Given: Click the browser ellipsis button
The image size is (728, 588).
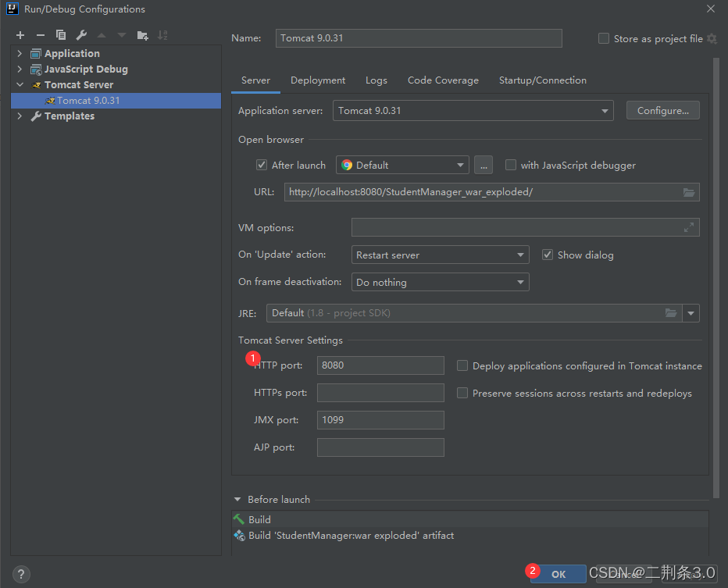Looking at the screenshot, I should click(x=484, y=166).
